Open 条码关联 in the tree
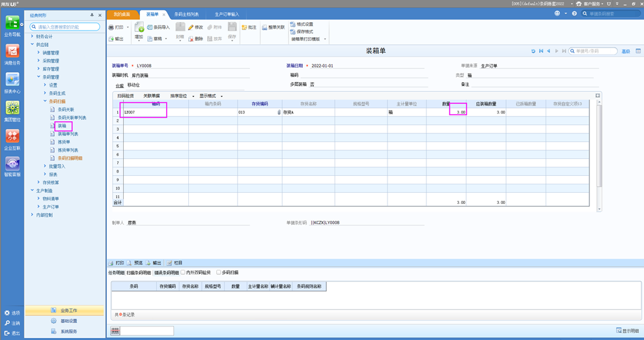644x340 pixels. click(66, 109)
